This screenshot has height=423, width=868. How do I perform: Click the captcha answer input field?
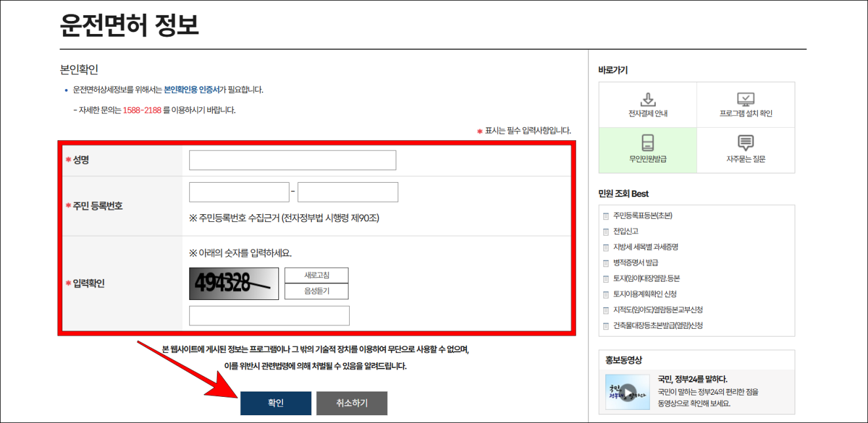coord(270,315)
